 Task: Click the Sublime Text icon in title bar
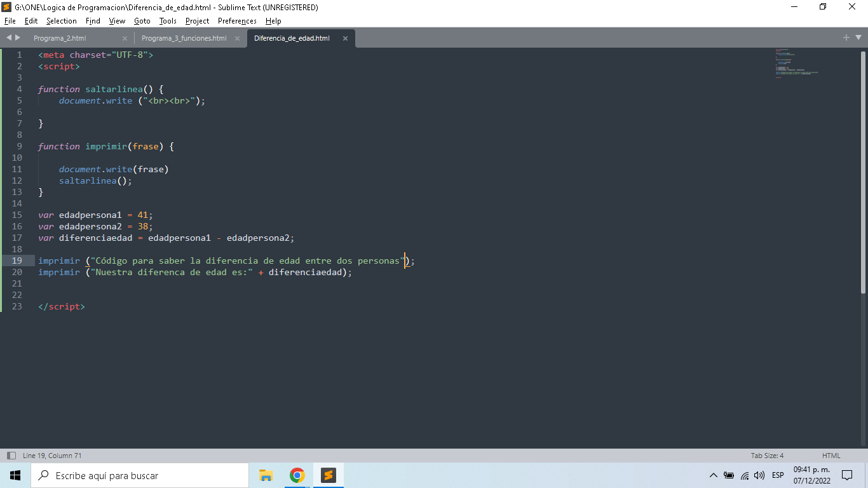tap(7, 7)
